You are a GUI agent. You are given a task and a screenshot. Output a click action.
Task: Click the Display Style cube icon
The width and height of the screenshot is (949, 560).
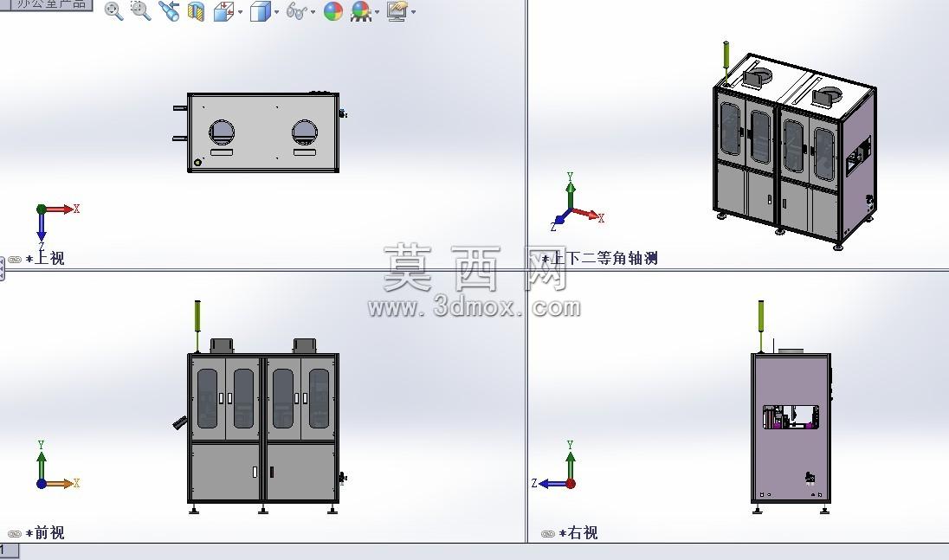click(260, 11)
